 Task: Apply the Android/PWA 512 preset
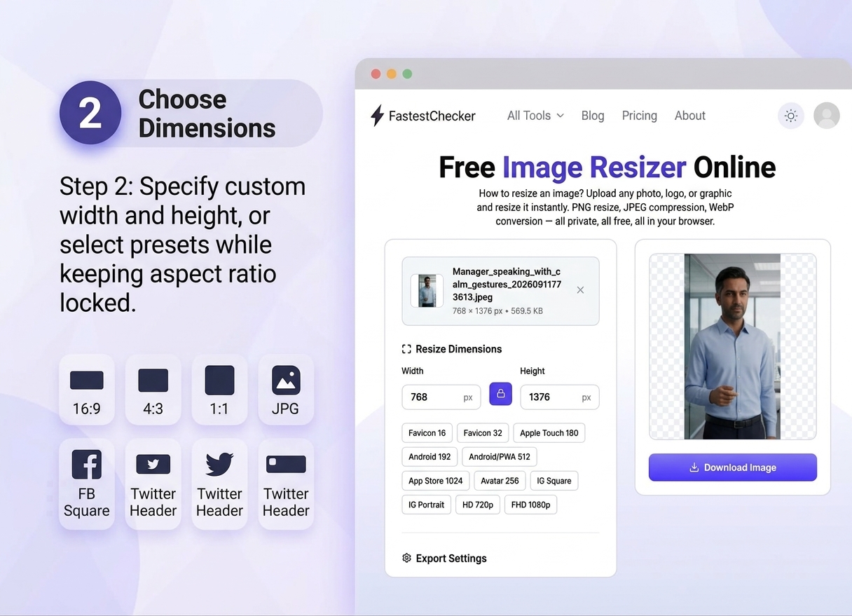[500, 457]
